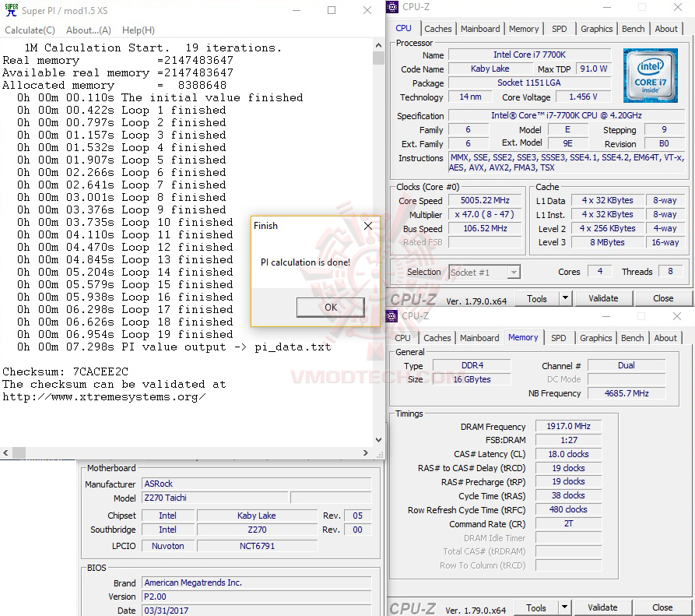Click Super PI vertical scrollbar down arrow

click(378, 440)
